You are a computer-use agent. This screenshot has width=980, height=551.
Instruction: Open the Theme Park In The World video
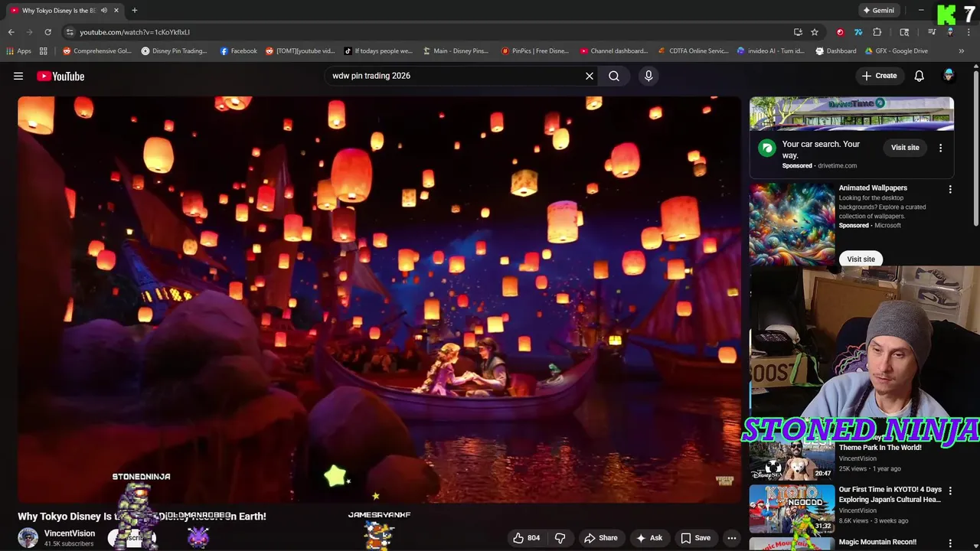880,448
